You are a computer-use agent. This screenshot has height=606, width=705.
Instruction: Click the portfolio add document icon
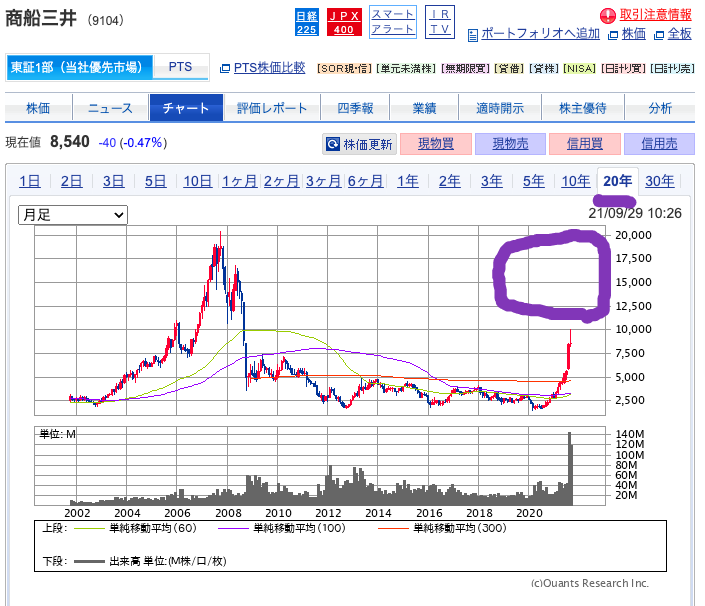click(x=473, y=35)
